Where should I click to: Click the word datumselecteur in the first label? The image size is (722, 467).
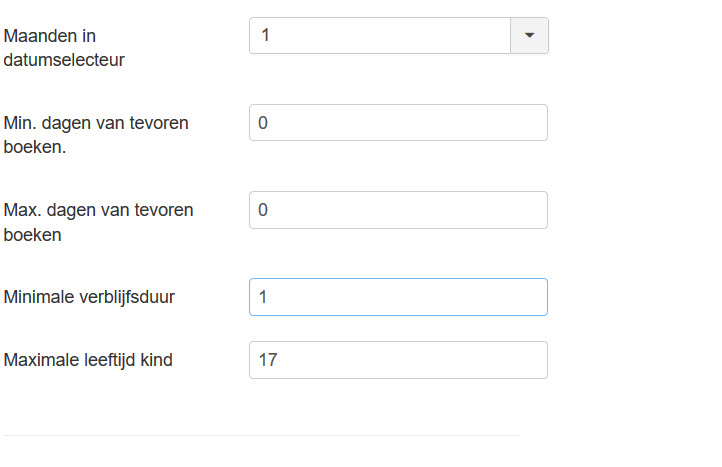coord(64,60)
